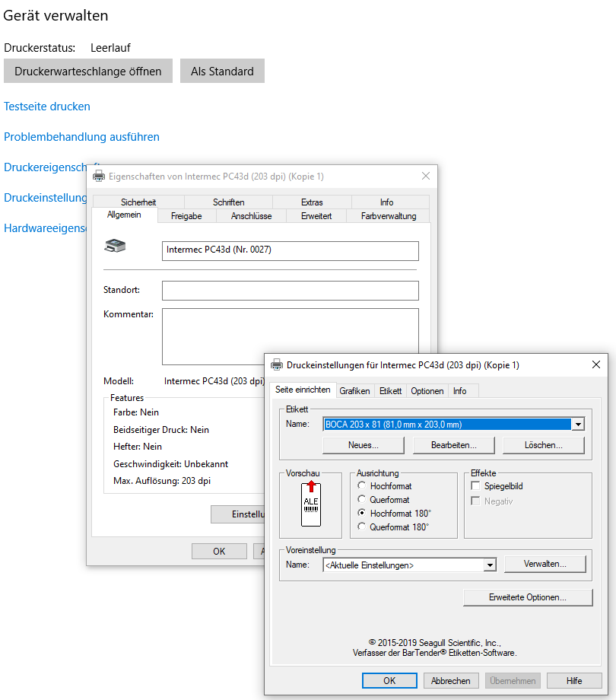
Task: Click Problembehandlung ausführen link
Action: coord(81,137)
